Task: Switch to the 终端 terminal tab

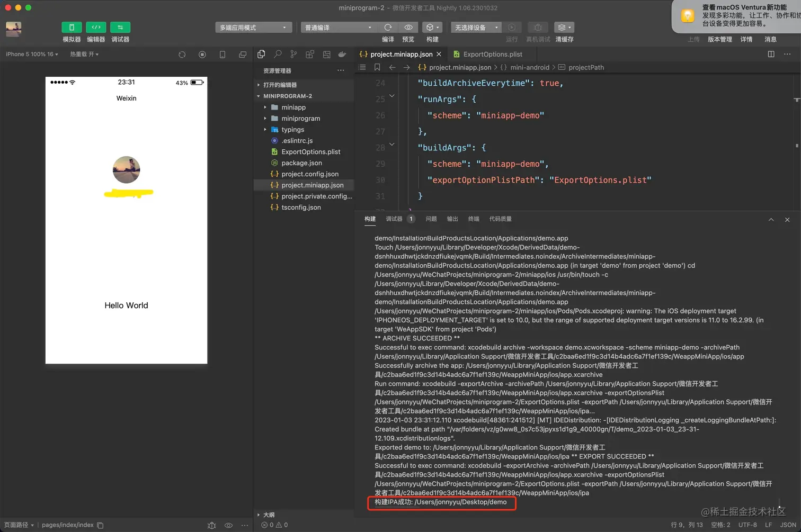Action: (x=474, y=219)
